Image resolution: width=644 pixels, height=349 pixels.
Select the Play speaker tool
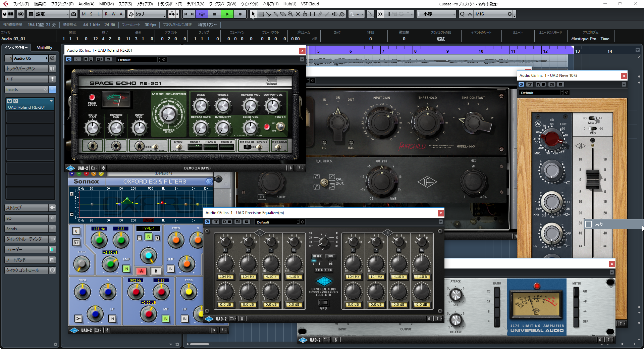pos(335,14)
